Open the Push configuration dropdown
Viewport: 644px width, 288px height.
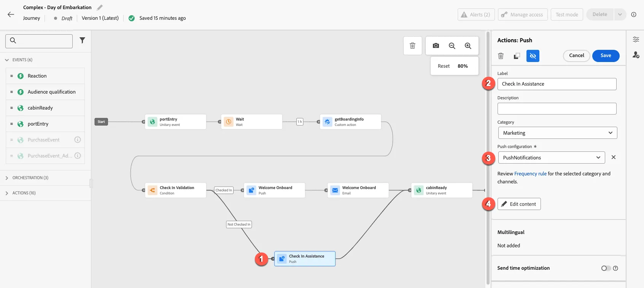[x=552, y=158]
